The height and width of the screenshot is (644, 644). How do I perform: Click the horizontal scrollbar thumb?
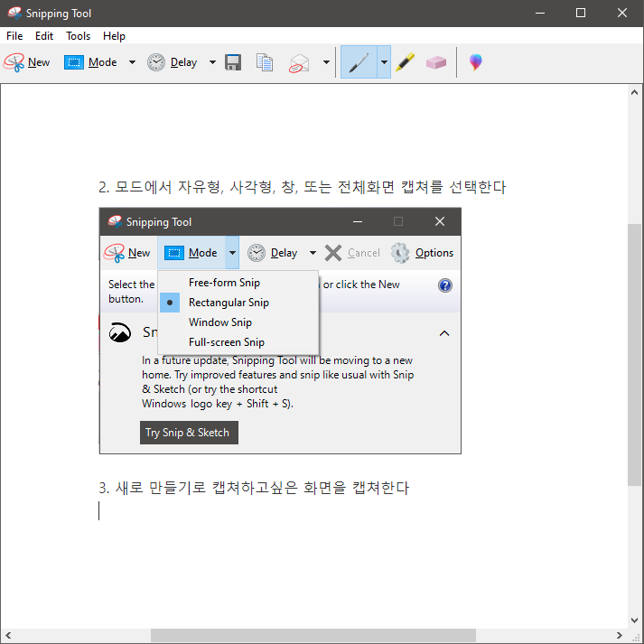(313, 636)
